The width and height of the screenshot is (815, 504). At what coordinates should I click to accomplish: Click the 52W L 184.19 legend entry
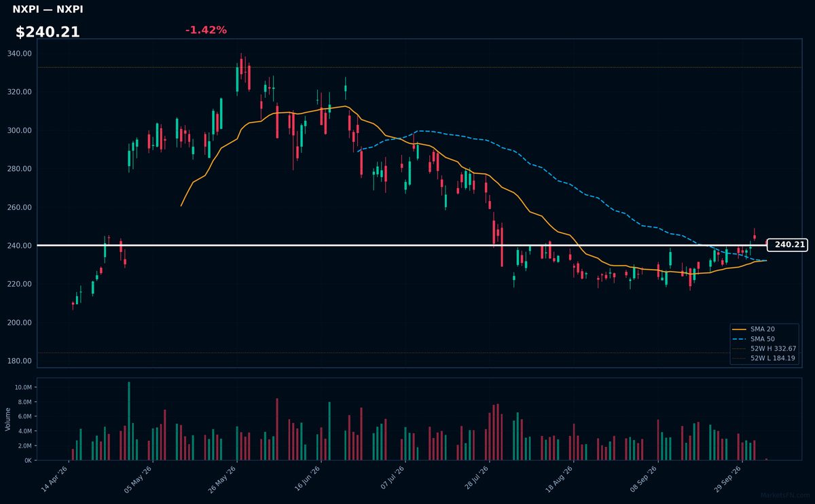[765, 358]
